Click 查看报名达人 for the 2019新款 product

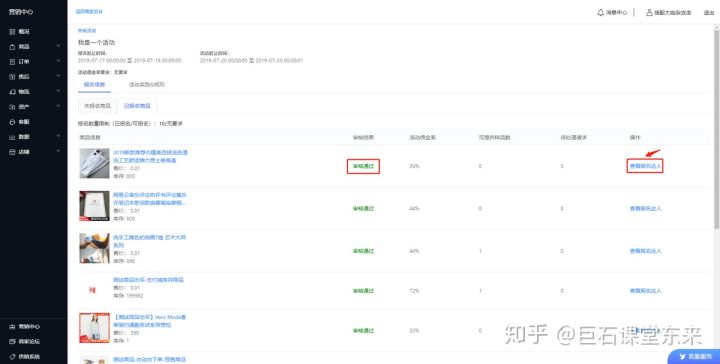(645, 166)
